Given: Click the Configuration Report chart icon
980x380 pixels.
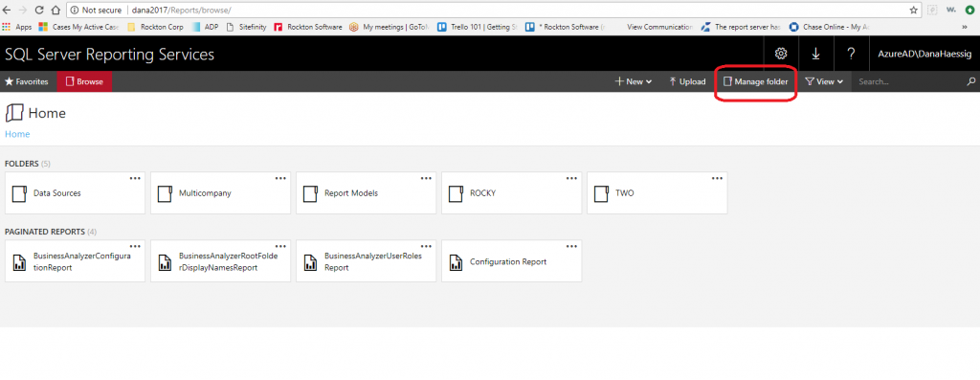Looking at the screenshot, I should pos(457,262).
